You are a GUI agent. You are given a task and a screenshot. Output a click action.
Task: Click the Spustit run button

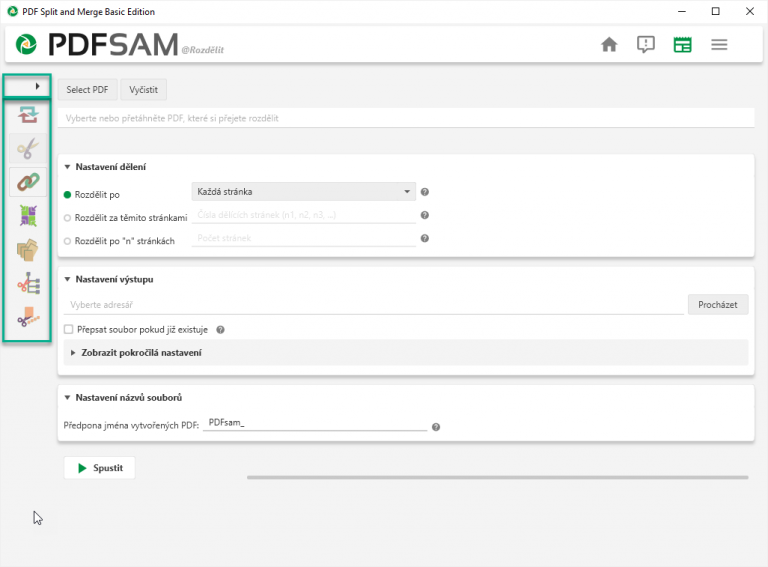click(x=99, y=468)
